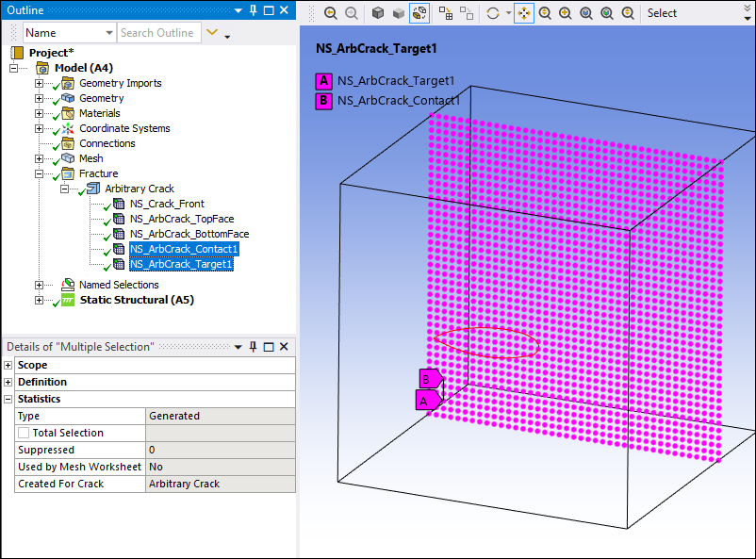Enable the Total Selection checkbox

[24, 433]
